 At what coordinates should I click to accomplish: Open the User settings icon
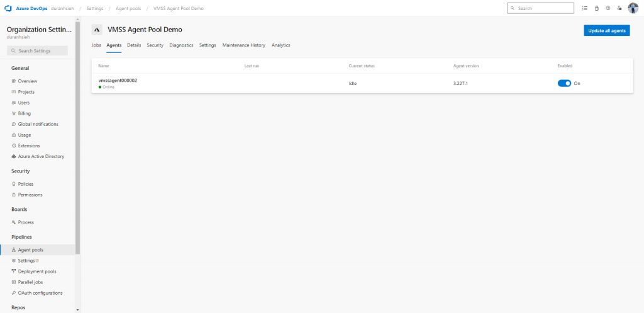coord(619,8)
